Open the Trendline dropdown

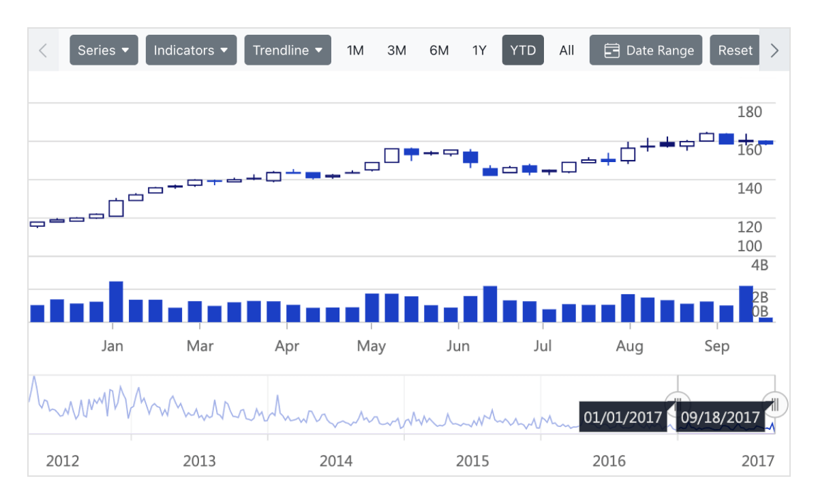[287, 50]
